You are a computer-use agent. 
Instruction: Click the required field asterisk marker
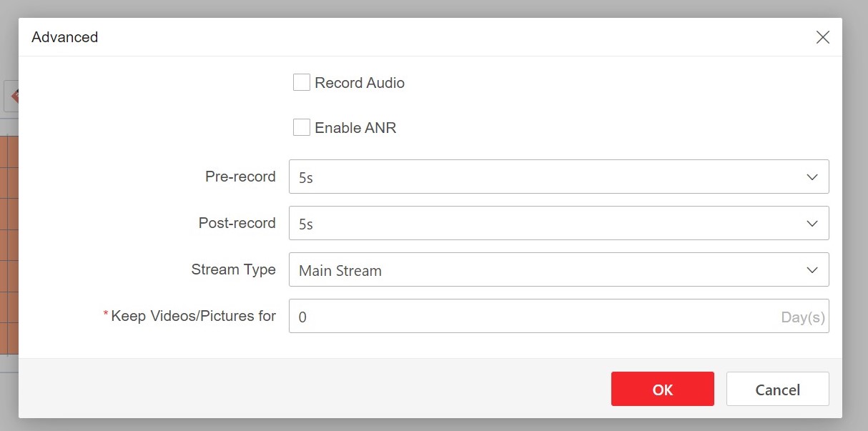[x=106, y=312]
